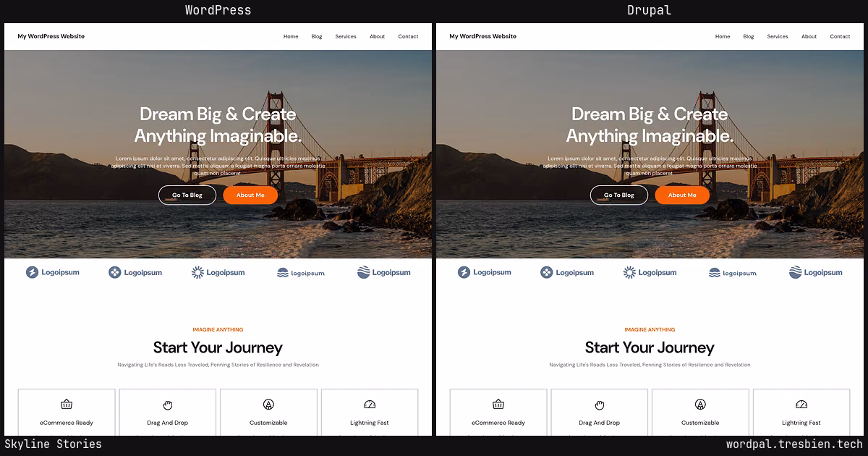The image size is (868, 456).
Task: Click the Lightning Fast gauge icon in WordPress pane
Action: (370, 405)
